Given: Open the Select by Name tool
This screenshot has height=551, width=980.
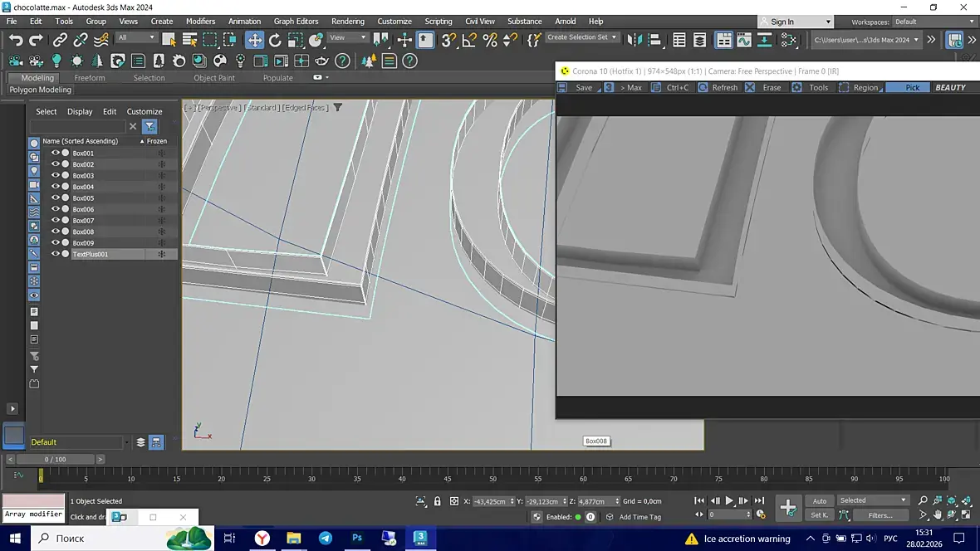Looking at the screenshot, I should 189,40.
